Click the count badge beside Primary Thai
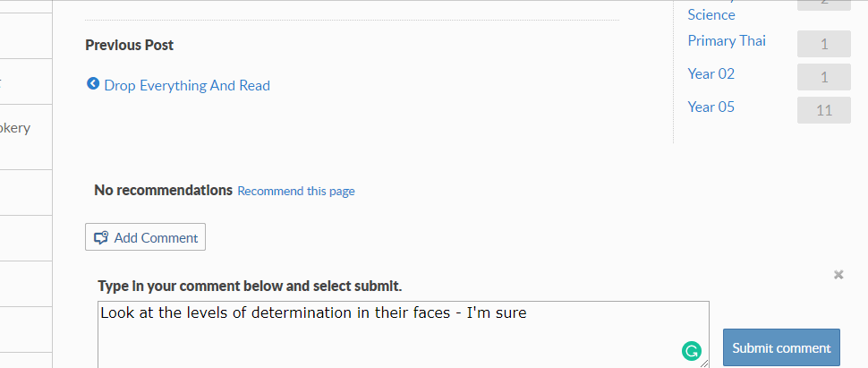The width and height of the screenshot is (868, 368). [x=824, y=44]
